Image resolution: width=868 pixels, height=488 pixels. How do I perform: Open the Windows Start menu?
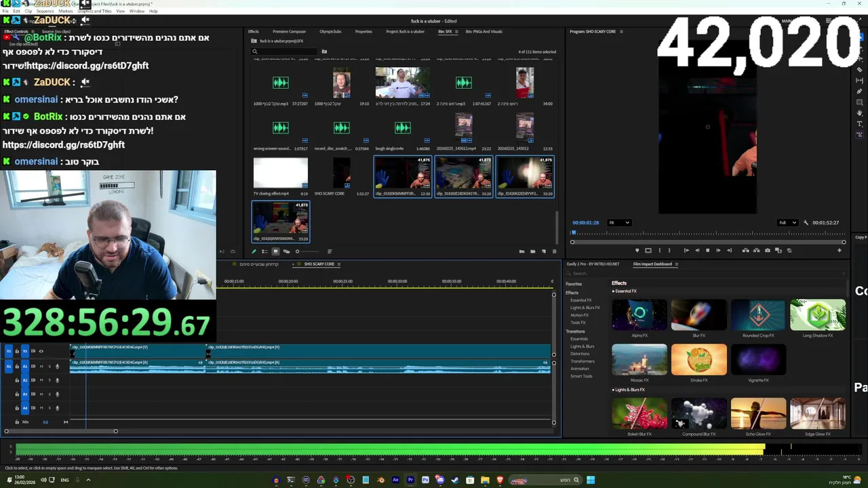(x=591, y=480)
